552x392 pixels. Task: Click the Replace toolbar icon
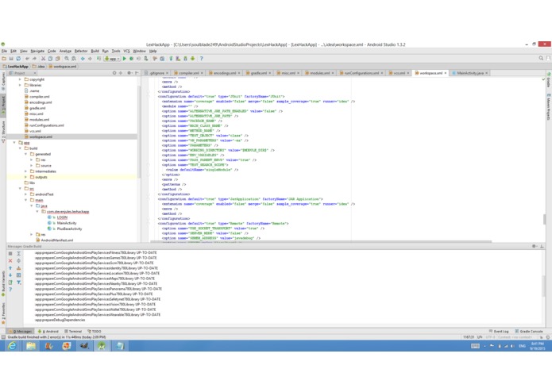[74, 59]
